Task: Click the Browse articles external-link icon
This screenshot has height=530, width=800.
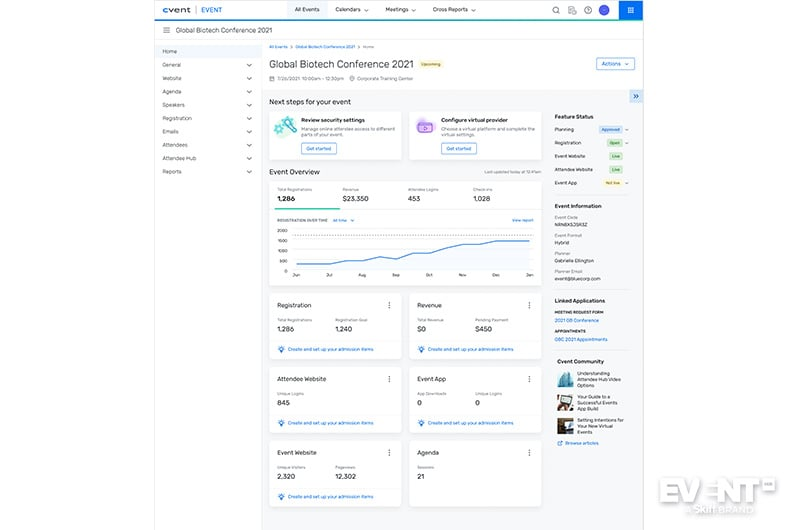Action: (560, 443)
